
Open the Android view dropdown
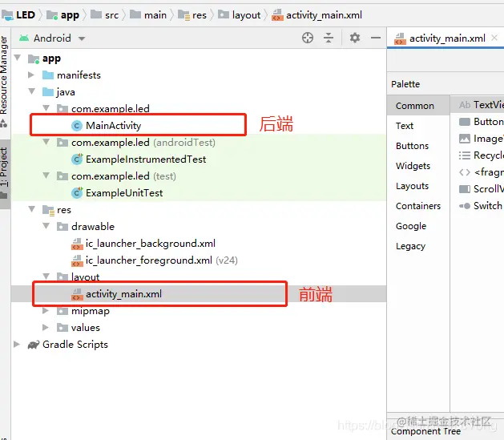click(82, 38)
